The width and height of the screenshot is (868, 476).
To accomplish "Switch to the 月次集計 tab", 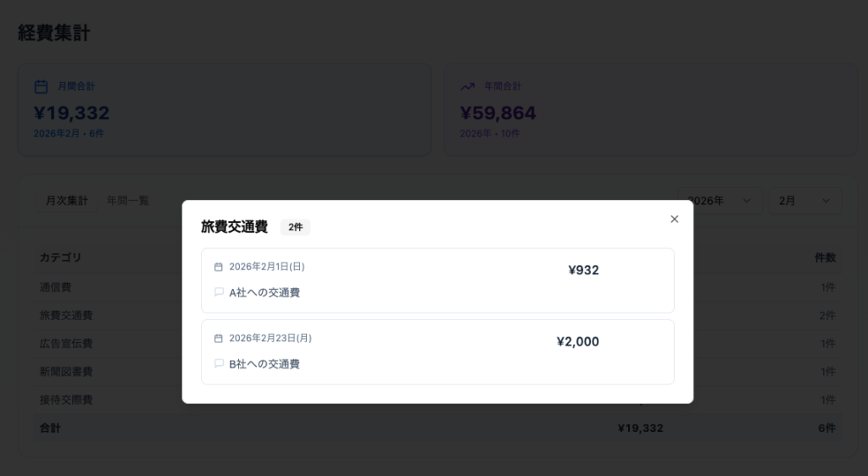I will 67,201.
